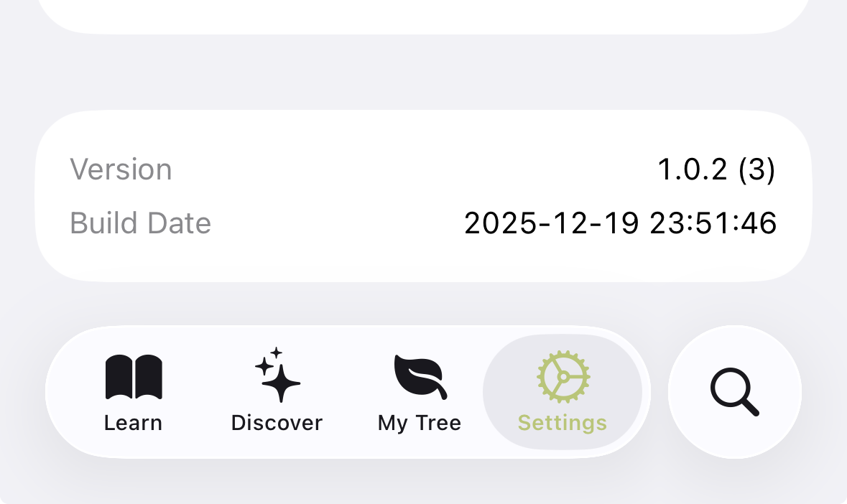Tap the build number (3) in Version row

point(757,170)
